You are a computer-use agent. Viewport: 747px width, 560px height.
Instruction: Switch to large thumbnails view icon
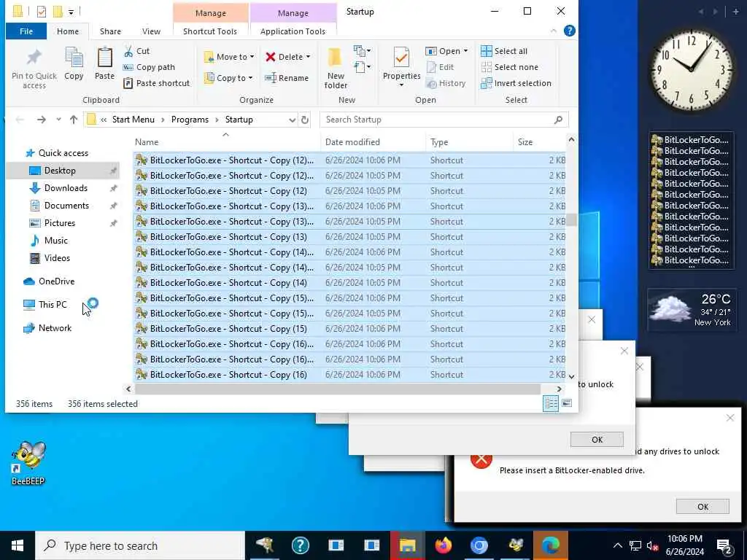click(567, 403)
